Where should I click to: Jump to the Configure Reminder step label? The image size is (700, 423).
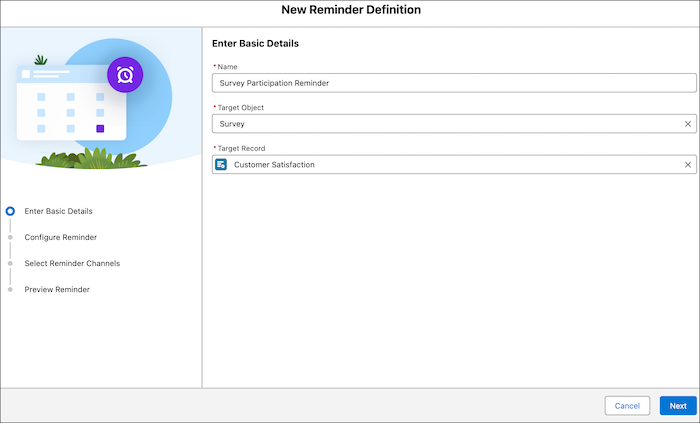(x=61, y=237)
